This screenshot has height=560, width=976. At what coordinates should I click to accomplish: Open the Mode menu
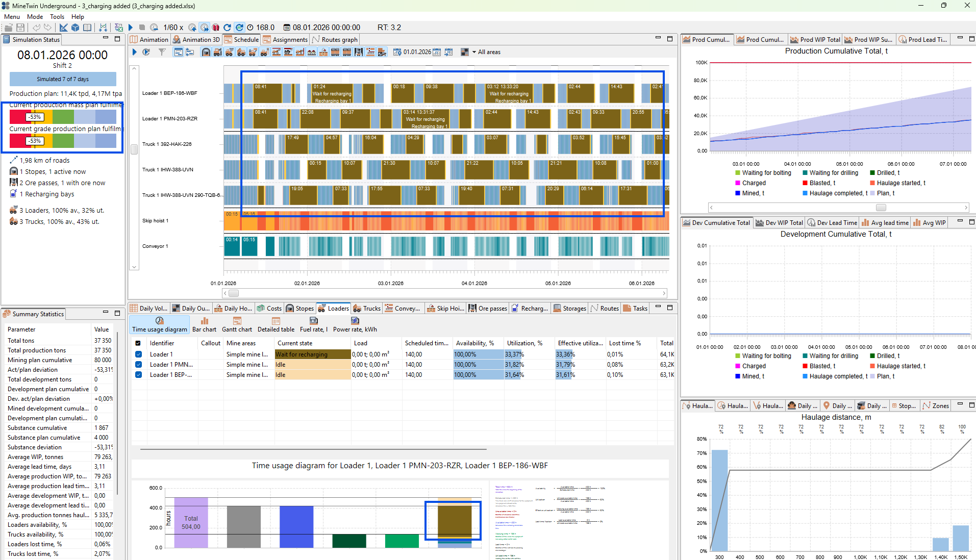[35, 17]
